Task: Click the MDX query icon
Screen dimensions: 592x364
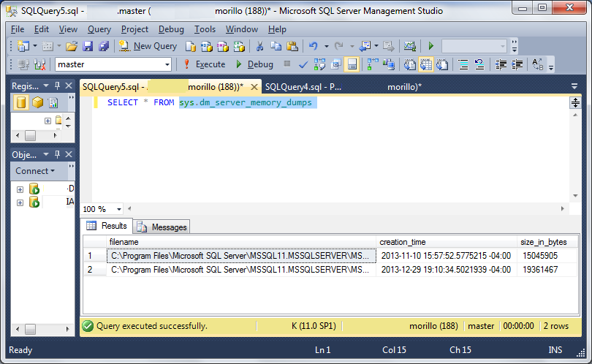Action: pos(207,46)
